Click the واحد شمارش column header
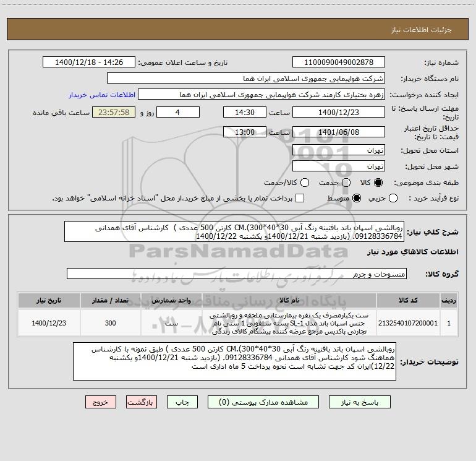Screen dimensions: 476x461 (x=171, y=300)
